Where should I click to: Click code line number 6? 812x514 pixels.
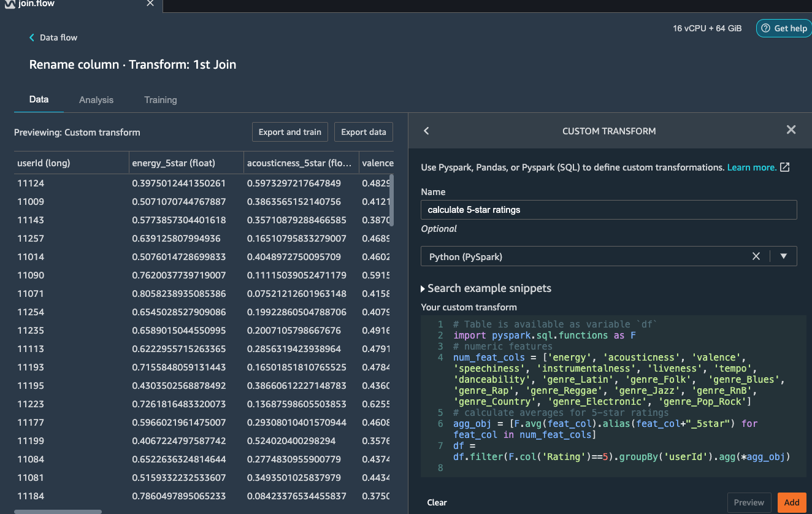(440, 424)
